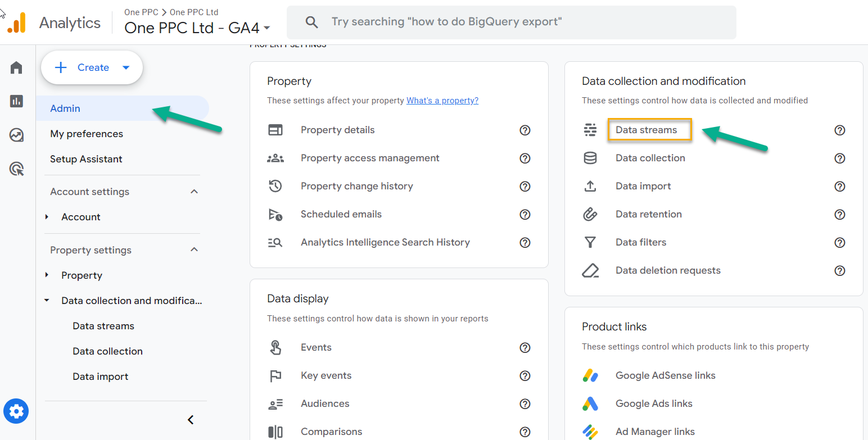Open Setup Assistant
The width and height of the screenshot is (868, 440).
[86, 159]
